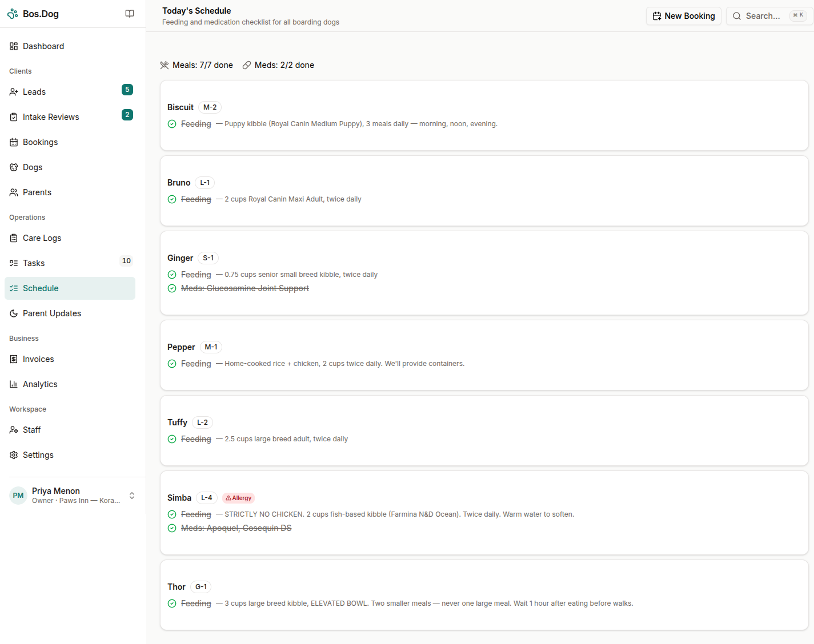The height and width of the screenshot is (644, 814).
Task: Open the Invoices section icon
Action: click(14, 359)
